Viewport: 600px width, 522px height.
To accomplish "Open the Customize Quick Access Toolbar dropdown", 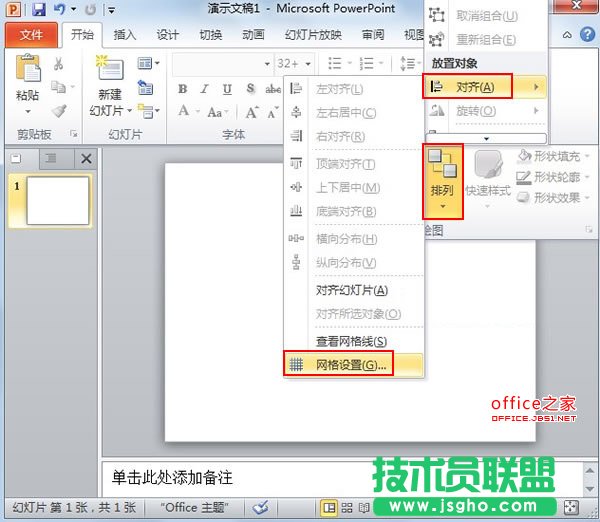I will click(111, 10).
